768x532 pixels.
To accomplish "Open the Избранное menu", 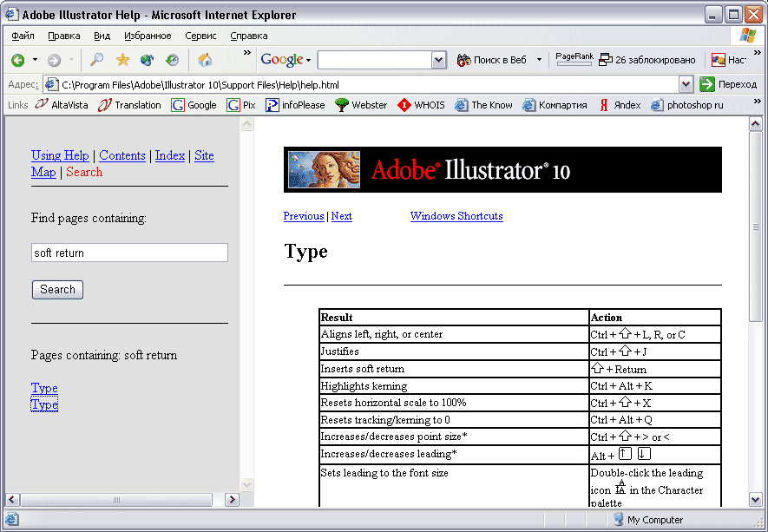I will click(148, 36).
